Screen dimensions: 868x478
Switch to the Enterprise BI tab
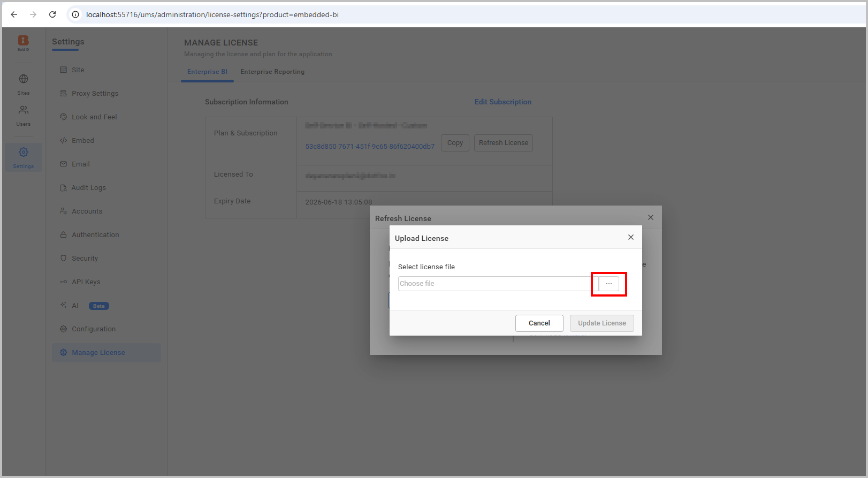(207, 72)
